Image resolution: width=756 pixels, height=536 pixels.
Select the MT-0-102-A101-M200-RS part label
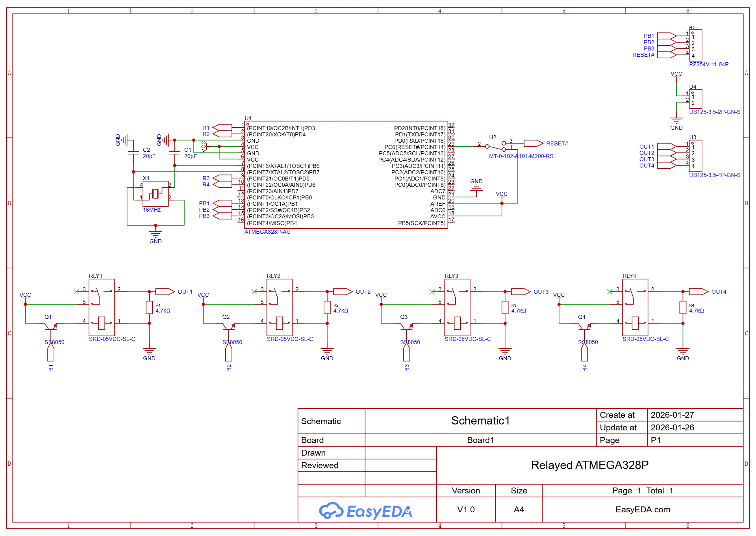pos(521,156)
